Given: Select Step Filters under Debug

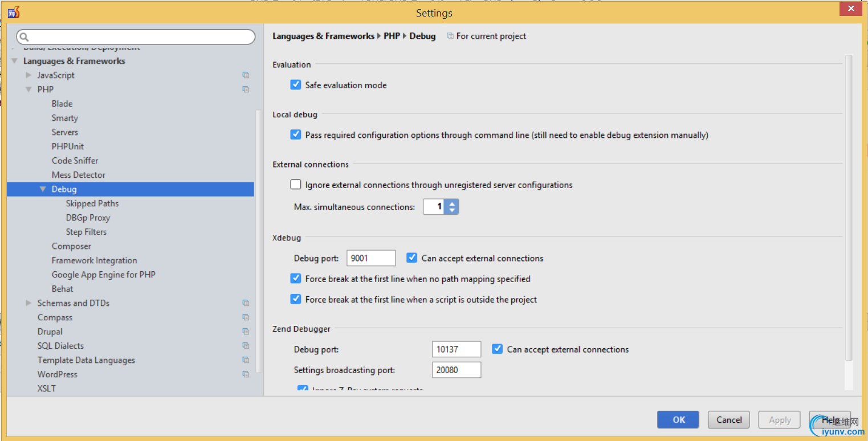Looking at the screenshot, I should coord(86,232).
